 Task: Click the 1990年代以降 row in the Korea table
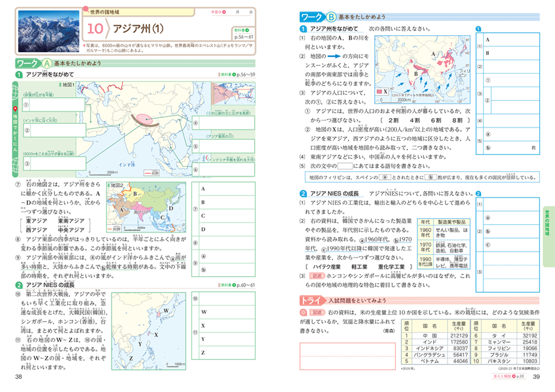444,262
